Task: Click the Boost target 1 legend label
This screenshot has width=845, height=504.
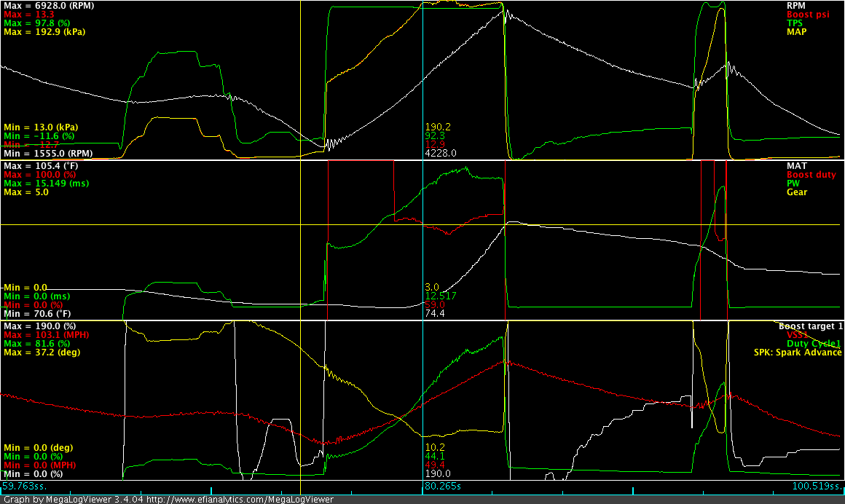Action: [810, 326]
